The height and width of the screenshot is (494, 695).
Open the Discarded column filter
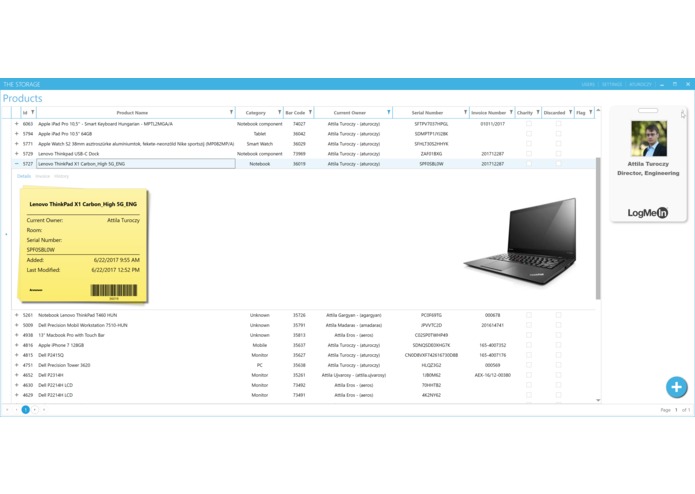click(x=570, y=113)
